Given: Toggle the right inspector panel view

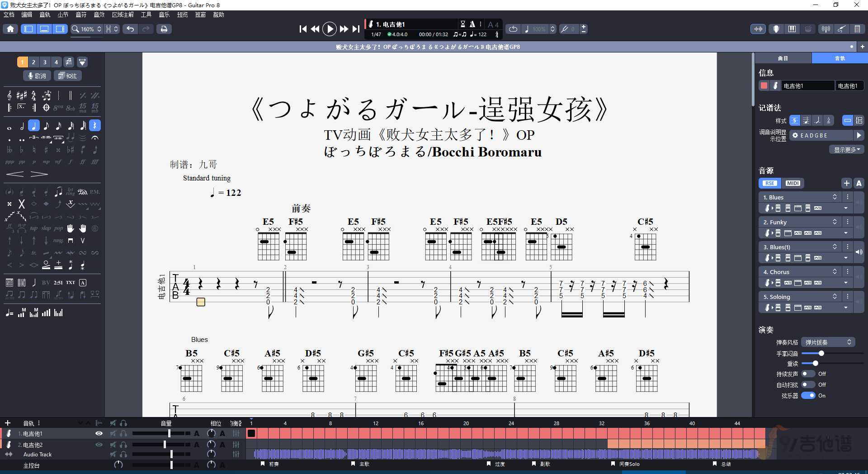Looking at the screenshot, I should pyautogui.click(x=60, y=29).
